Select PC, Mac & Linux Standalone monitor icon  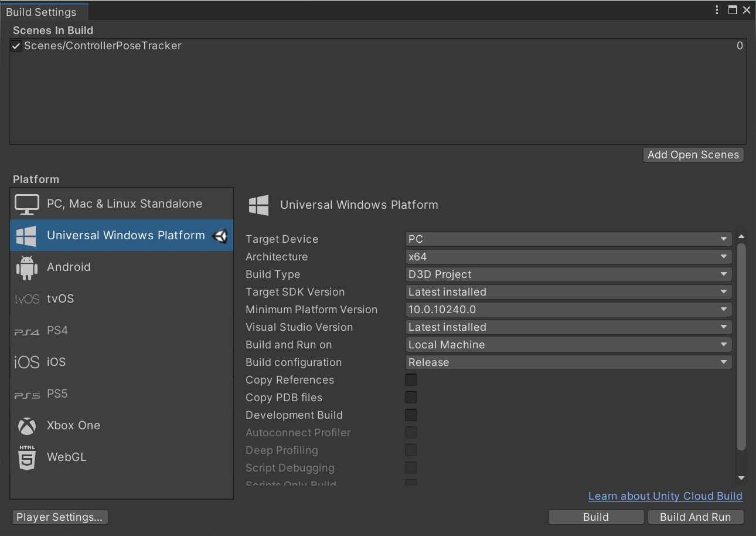point(27,204)
